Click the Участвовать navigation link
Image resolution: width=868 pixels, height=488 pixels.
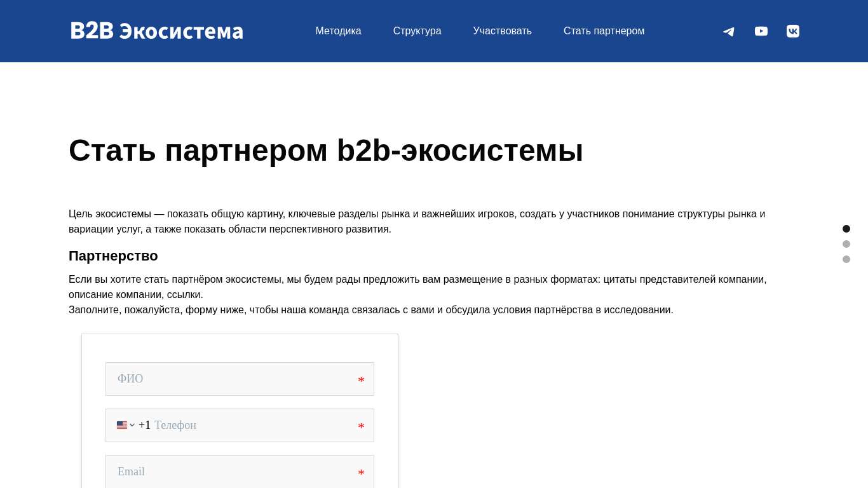click(x=502, y=30)
